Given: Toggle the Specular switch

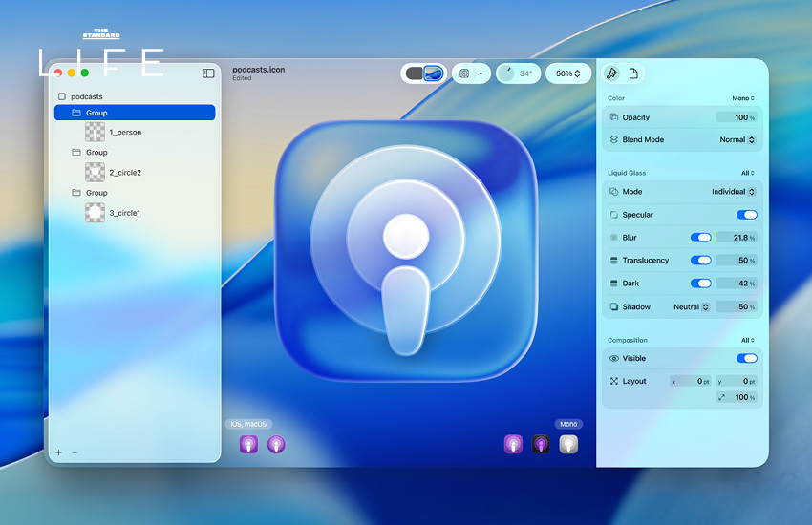Looking at the screenshot, I should [x=747, y=215].
